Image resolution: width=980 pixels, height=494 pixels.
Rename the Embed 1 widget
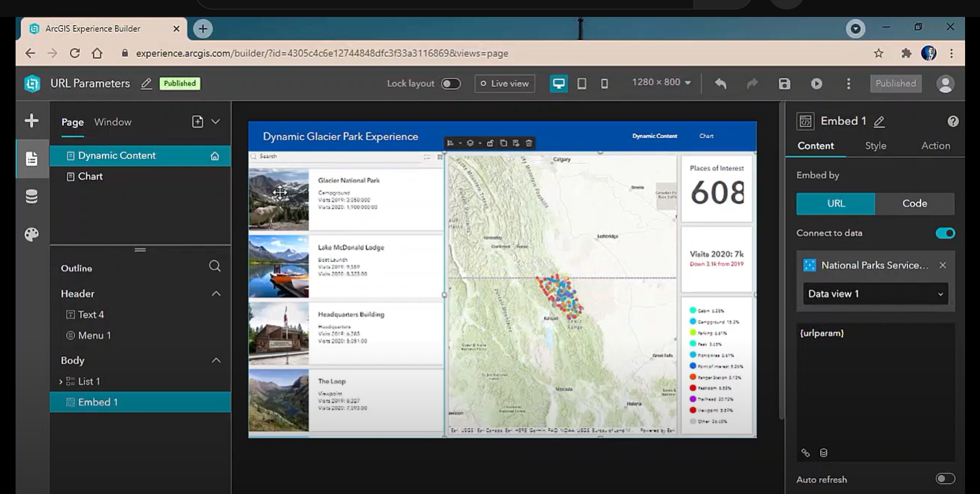coord(879,122)
